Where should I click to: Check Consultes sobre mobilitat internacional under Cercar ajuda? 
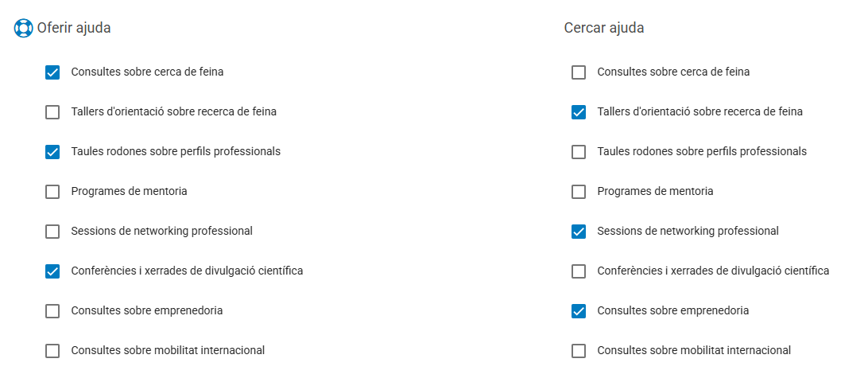click(579, 351)
